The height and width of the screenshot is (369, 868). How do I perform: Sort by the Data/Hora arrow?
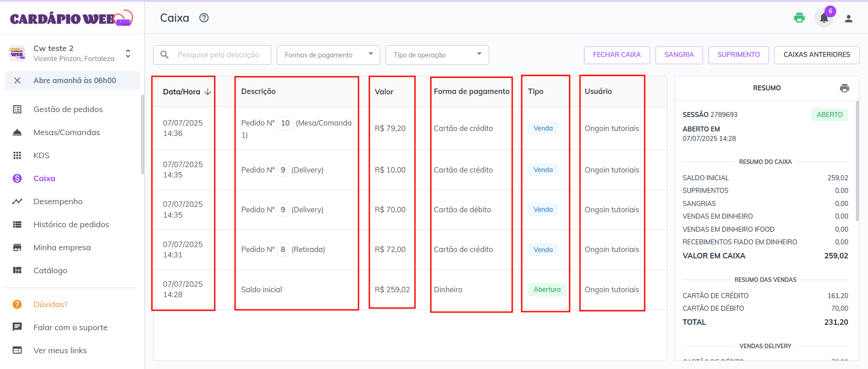click(208, 92)
